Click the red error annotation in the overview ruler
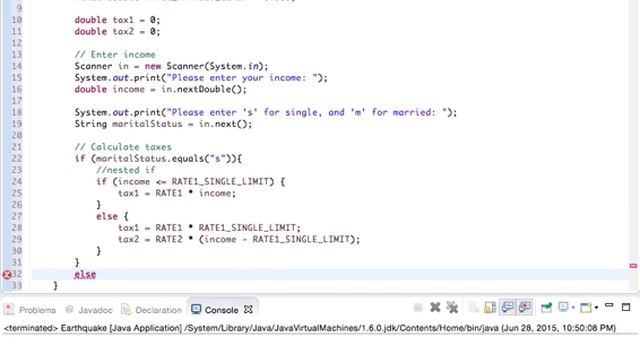This screenshot has height=360, width=640. click(x=633, y=266)
